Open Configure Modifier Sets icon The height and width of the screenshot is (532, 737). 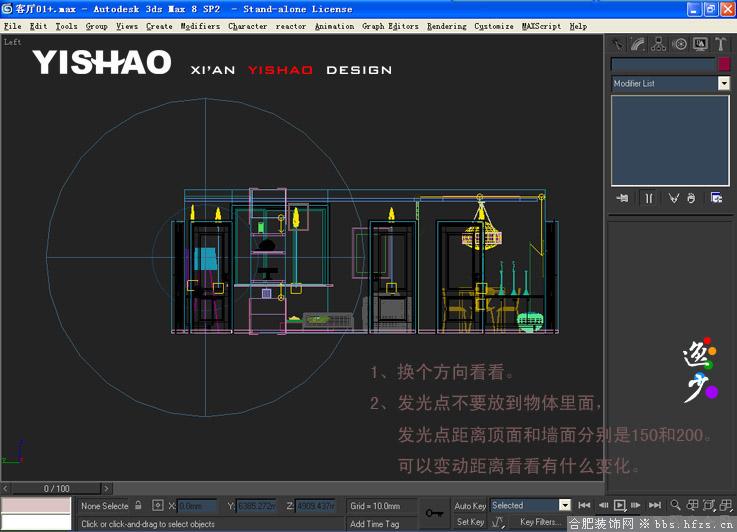(x=716, y=198)
